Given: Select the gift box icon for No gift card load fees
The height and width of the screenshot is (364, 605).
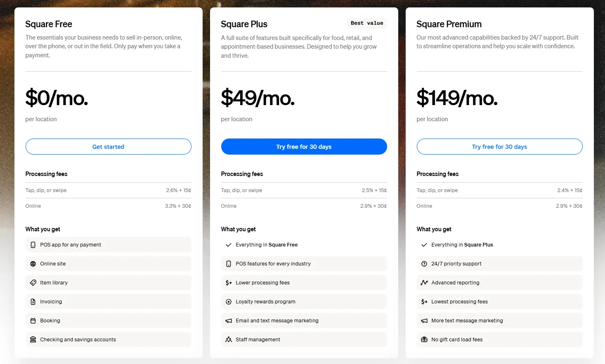Looking at the screenshot, I should tap(424, 339).
